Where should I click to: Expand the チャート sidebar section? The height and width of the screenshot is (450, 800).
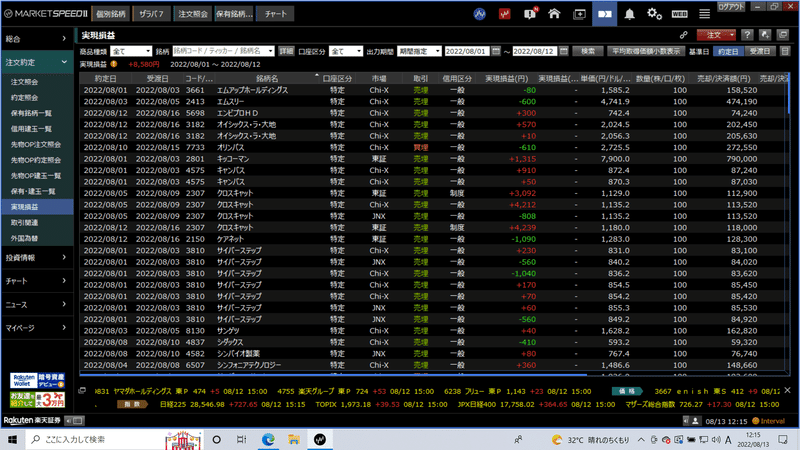36,281
